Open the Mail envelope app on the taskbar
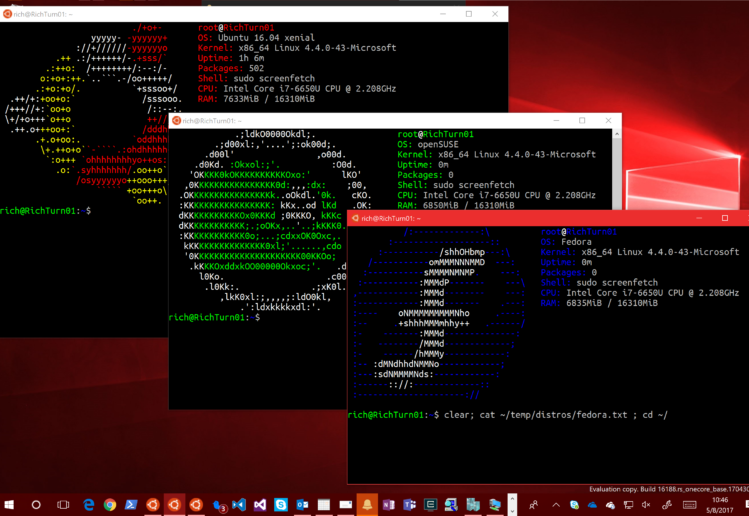749x516 pixels. pyautogui.click(x=345, y=505)
